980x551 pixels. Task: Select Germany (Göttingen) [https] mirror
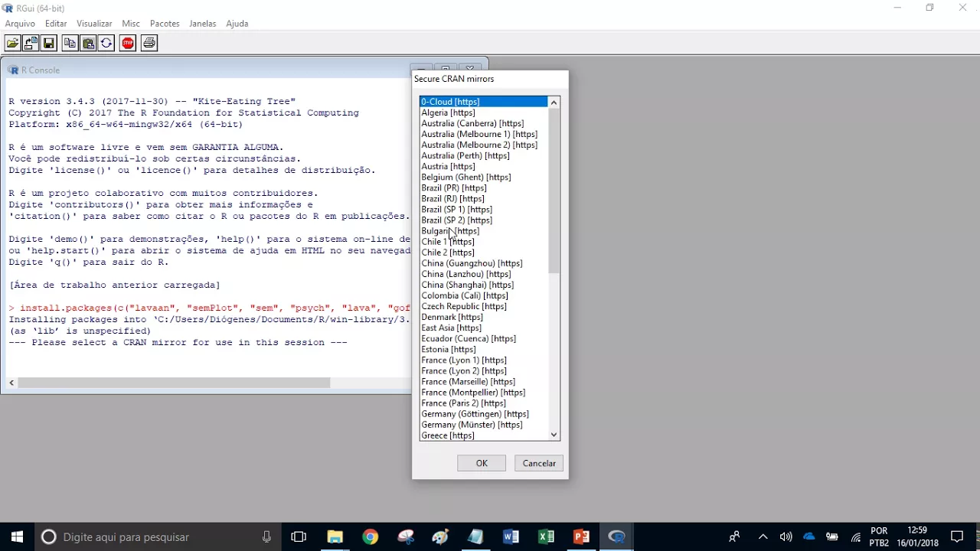click(x=483, y=414)
